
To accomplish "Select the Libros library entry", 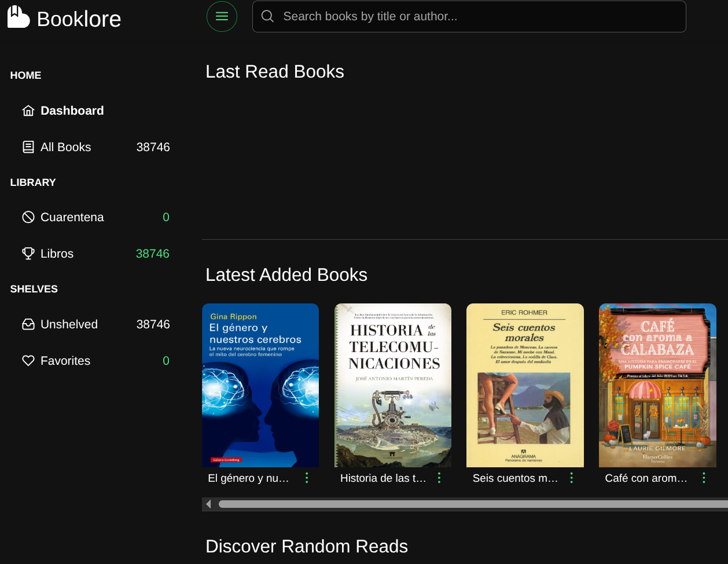I will (x=57, y=254).
